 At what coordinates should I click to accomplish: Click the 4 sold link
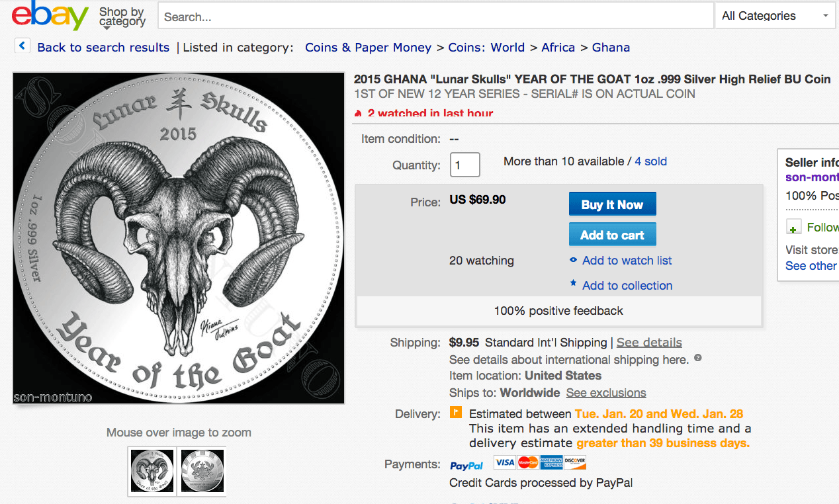651,161
